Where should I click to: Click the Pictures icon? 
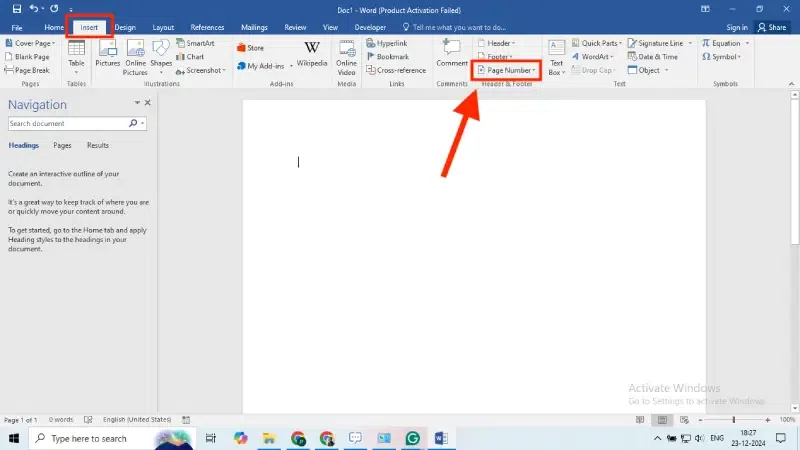(x=108, y=54)
